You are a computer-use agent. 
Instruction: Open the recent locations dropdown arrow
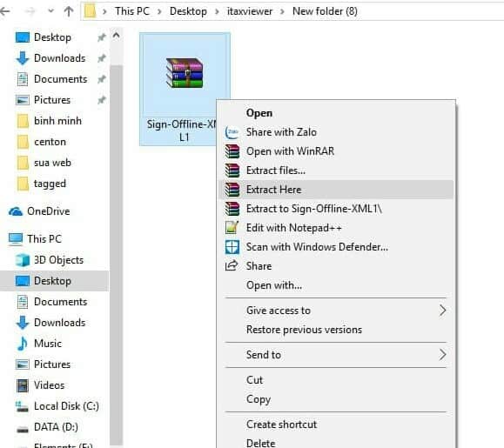(50, 11)
